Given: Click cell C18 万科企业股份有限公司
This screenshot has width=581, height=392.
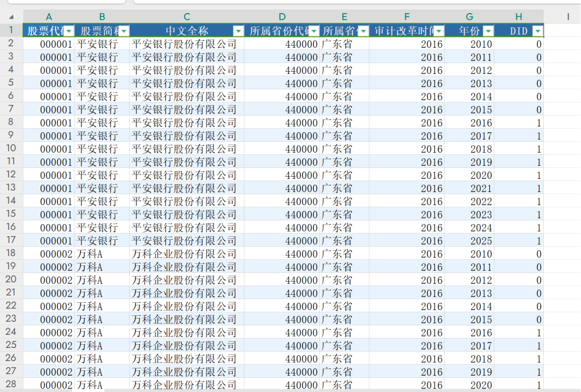Looking at the screenshot, I should (187, 254).
